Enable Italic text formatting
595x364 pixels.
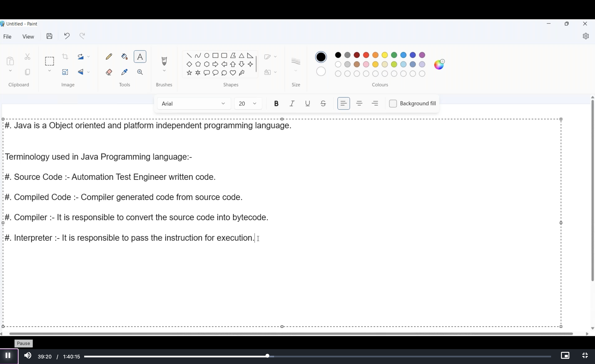tap(292, 103)
